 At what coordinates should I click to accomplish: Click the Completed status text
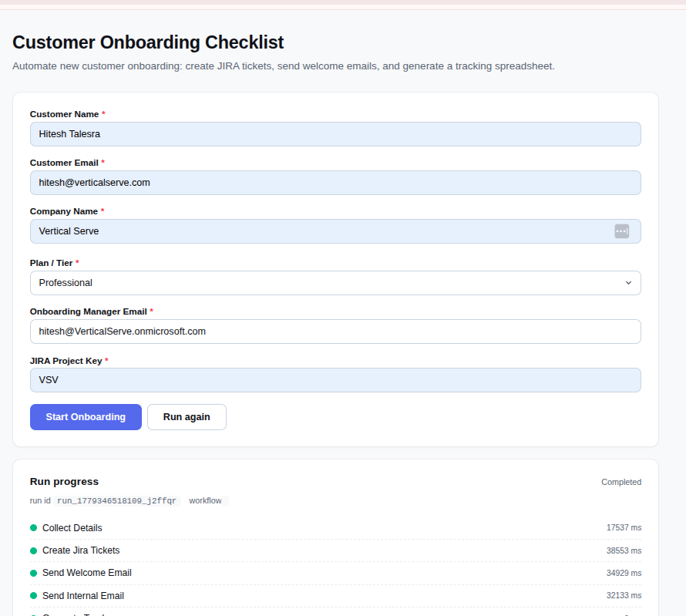click(x=621, y=482)
